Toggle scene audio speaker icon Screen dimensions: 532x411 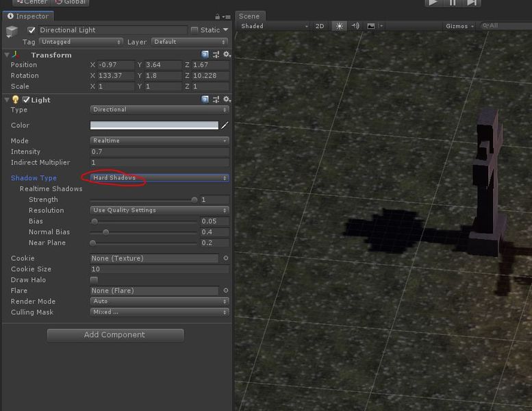tap(355, 26)
